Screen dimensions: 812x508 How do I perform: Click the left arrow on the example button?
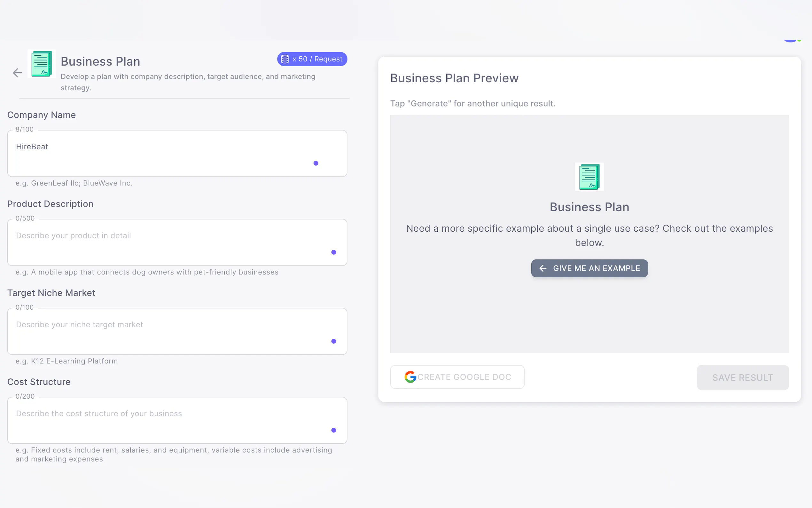point(543,268)
